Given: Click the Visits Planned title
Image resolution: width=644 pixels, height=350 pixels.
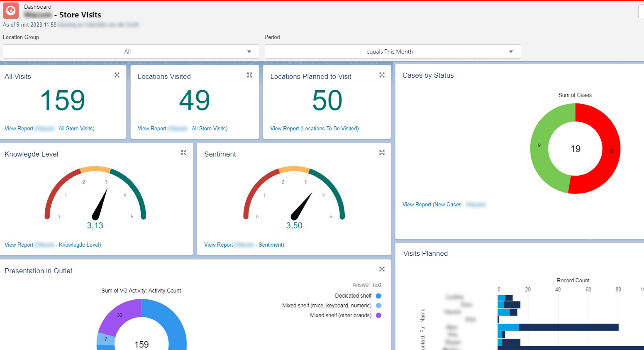Looking at the screenshot, I should click(425, 254).
